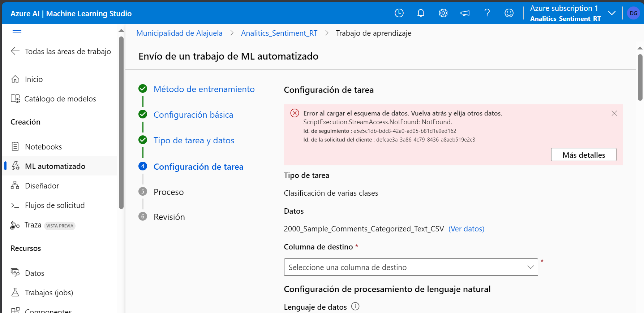Click the Flujos de solicitud prompt icon

tap(15, 205)
